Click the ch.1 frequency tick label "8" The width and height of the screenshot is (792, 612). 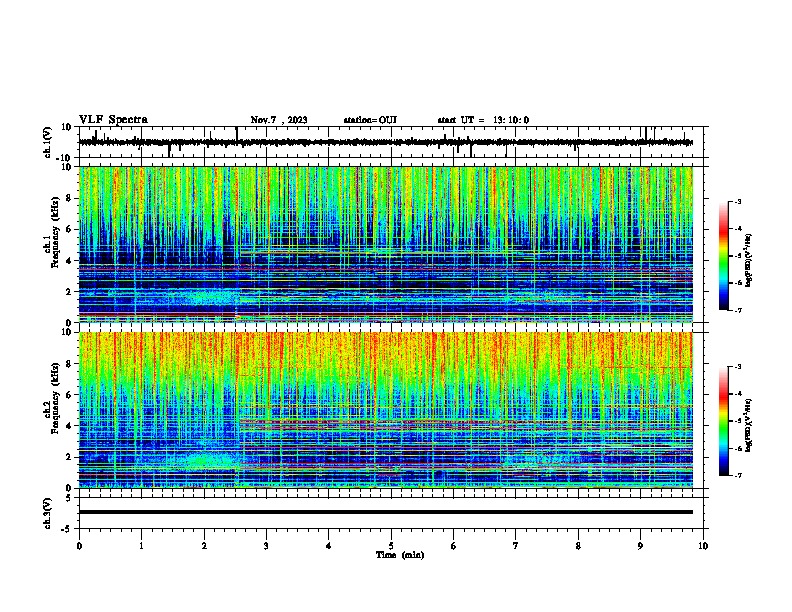tap(69, 198)
